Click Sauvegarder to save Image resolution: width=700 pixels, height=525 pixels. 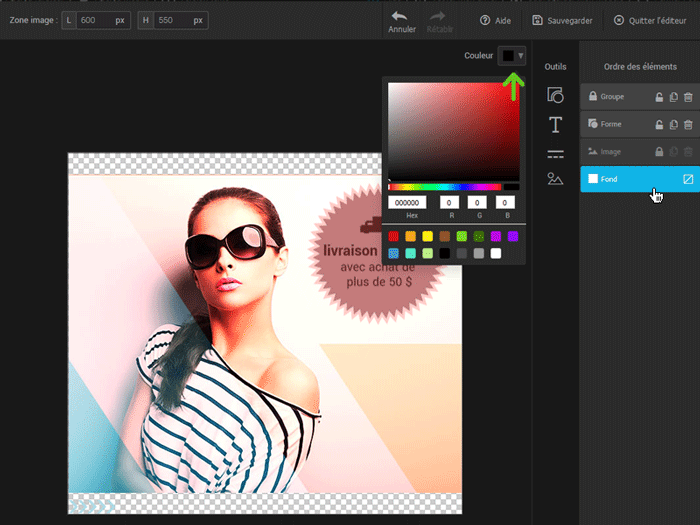coord(565,20)
